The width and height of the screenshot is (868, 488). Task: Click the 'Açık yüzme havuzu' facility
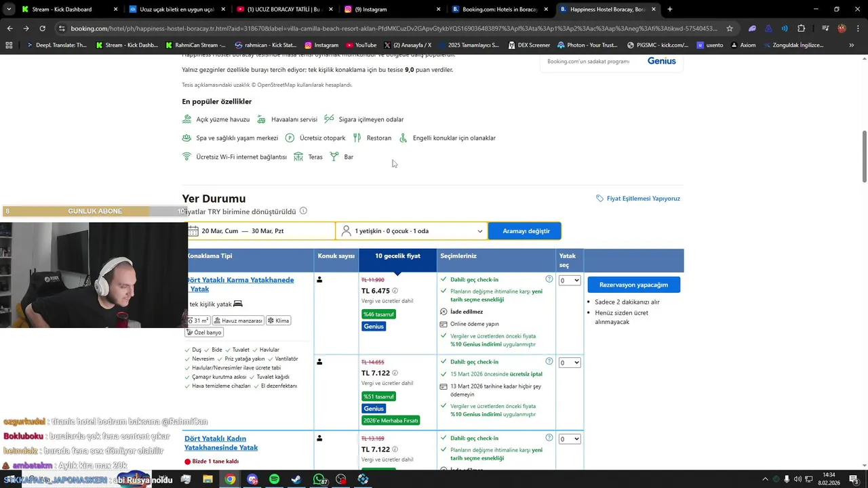pyautogui.click(x=216, y=119)
